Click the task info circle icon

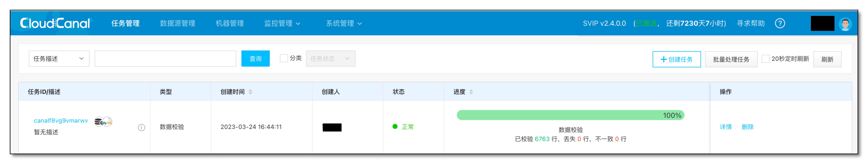pos(141,127)
